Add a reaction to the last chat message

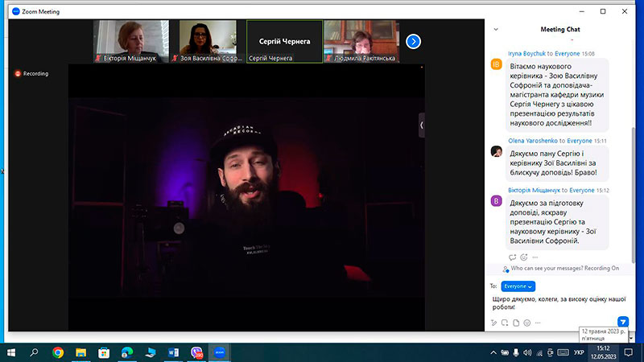click(x=524, y=257)
